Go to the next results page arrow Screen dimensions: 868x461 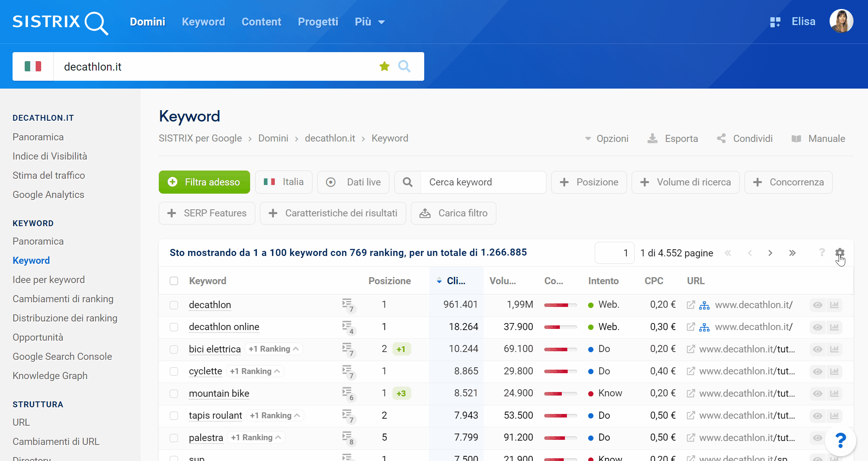coord(770,253)
